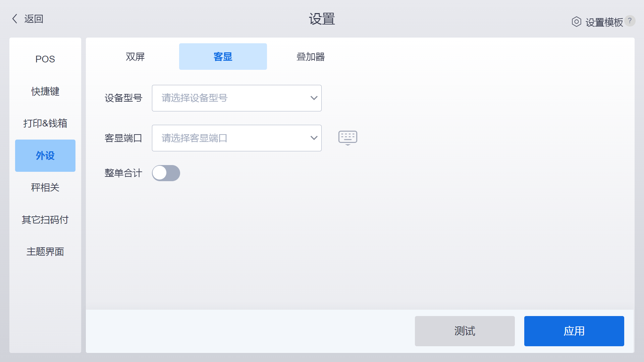Expand the 设备型号 dropdown arrow
The image size is (644, 362).
(314, 98)
